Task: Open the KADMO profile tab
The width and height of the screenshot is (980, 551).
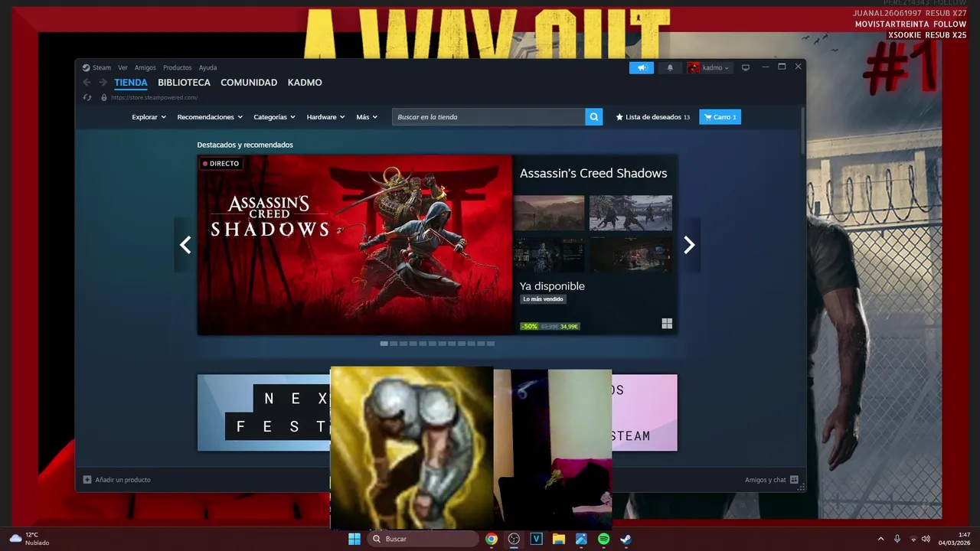Action: [x=305, y=83]
